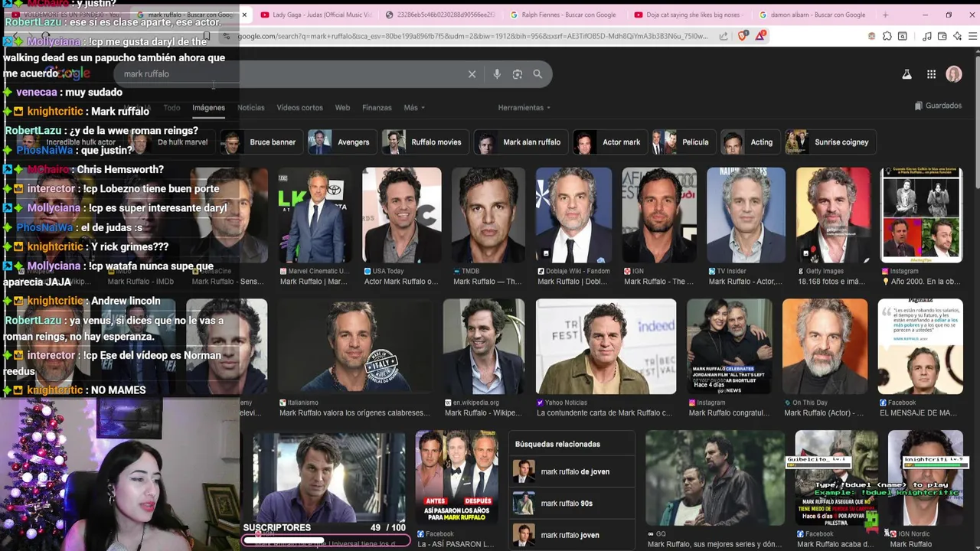Viewport: 980px width, 551px height.
Task: Filter by Actor mark chip
Action: tap(609, 142)
